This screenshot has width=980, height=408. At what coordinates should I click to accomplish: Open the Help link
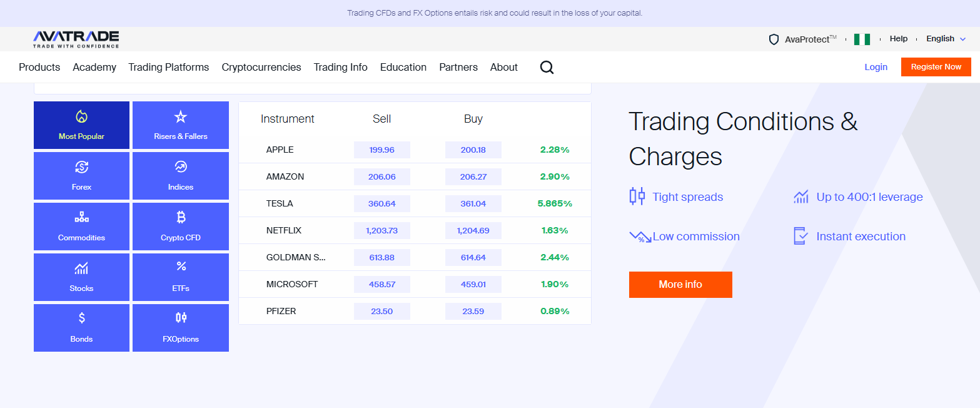899,39
